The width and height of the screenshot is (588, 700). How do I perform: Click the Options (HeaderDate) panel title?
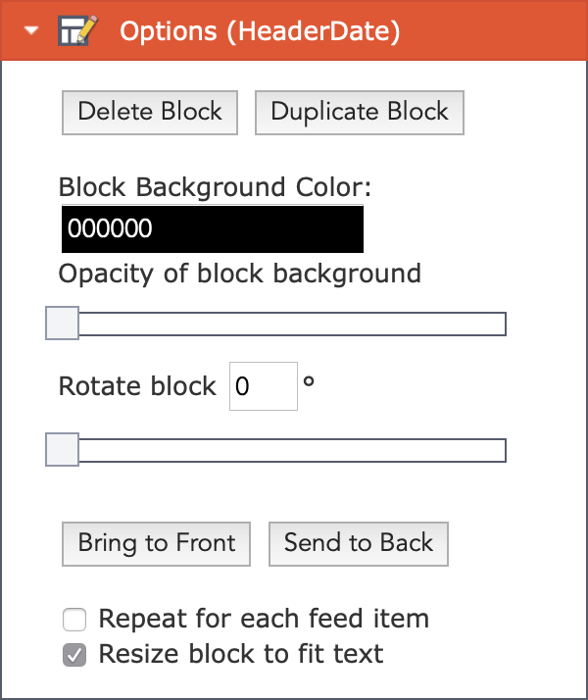point(260,31)
